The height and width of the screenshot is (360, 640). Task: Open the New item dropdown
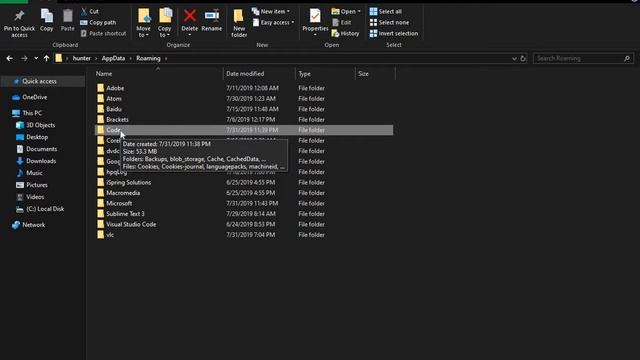tap(271, 11)
